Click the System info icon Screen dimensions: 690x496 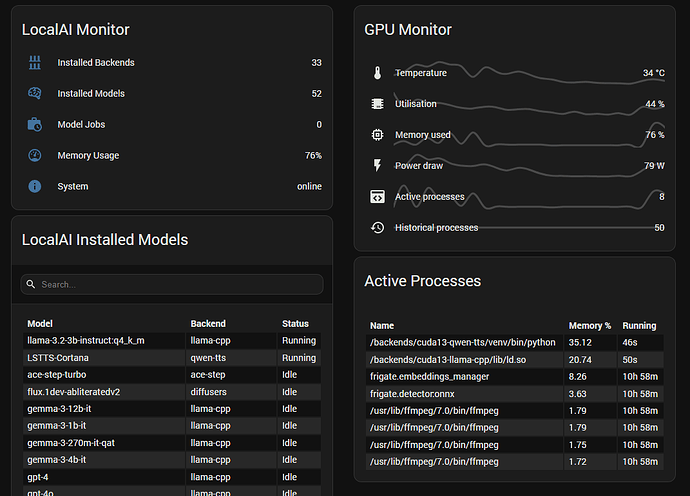pos(35,187)
